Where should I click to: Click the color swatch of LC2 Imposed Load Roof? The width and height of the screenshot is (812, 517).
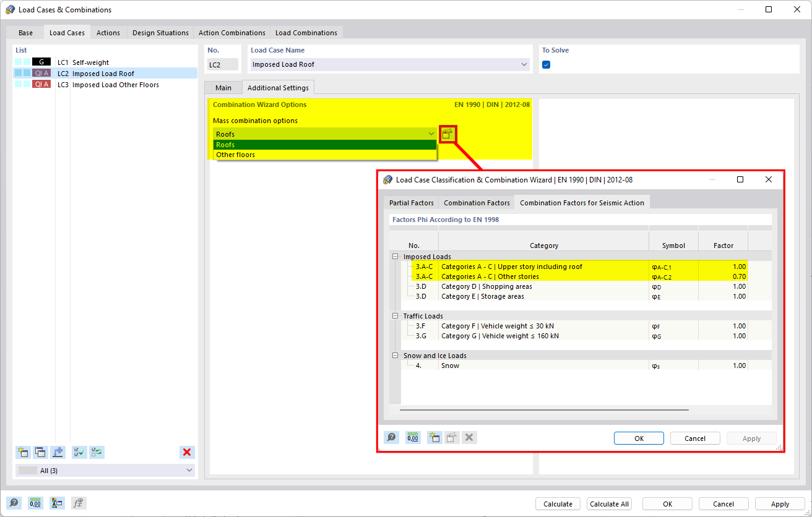pos(41,72)
